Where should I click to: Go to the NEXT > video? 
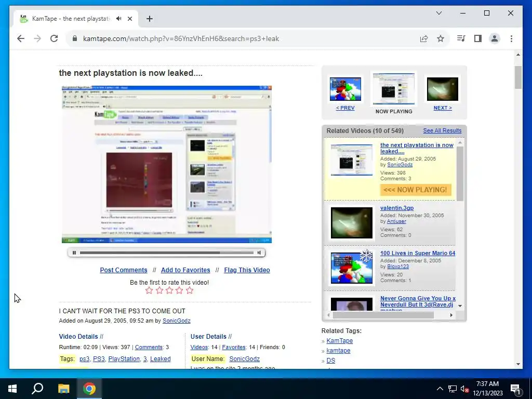pos(443,108)
